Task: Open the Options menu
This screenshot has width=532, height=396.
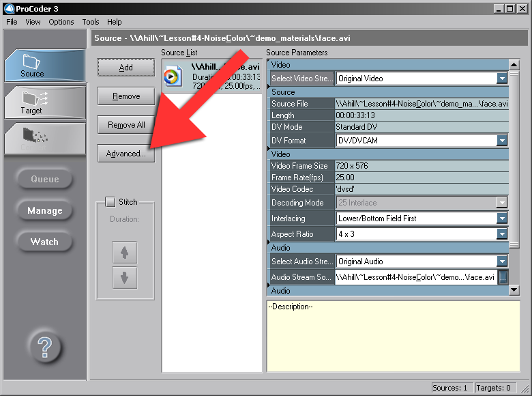Action: pos(61,22)
